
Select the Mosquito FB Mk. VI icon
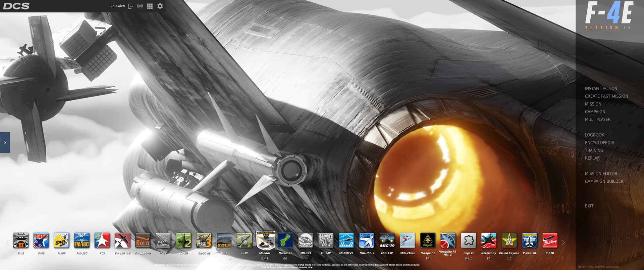pyautogui.click(x=448, y=240)
